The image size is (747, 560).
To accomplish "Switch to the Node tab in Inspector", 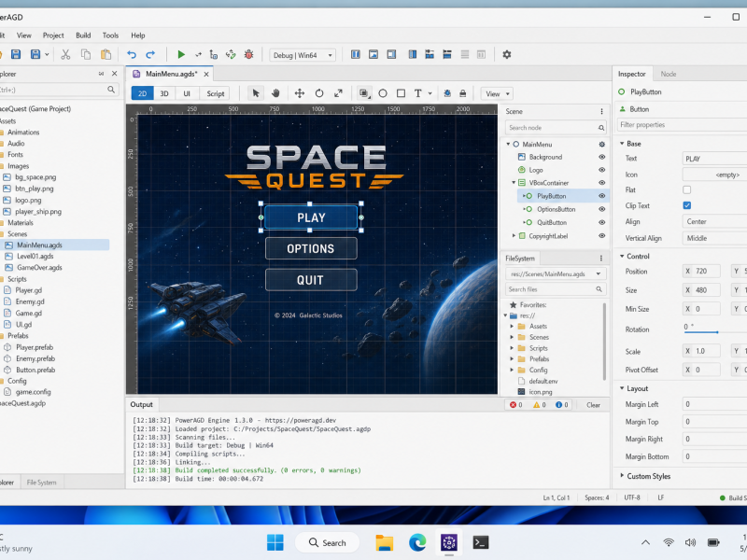I will 669,74.
